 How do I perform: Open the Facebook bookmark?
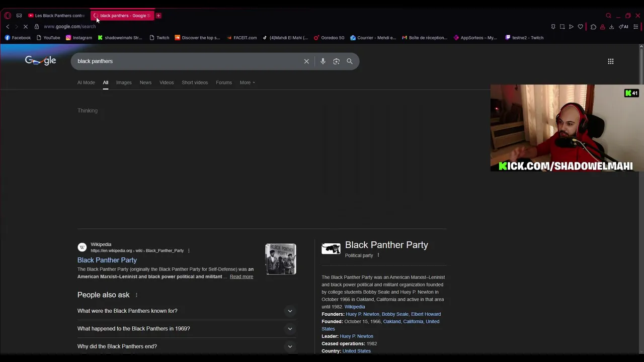tap(18, 38)
